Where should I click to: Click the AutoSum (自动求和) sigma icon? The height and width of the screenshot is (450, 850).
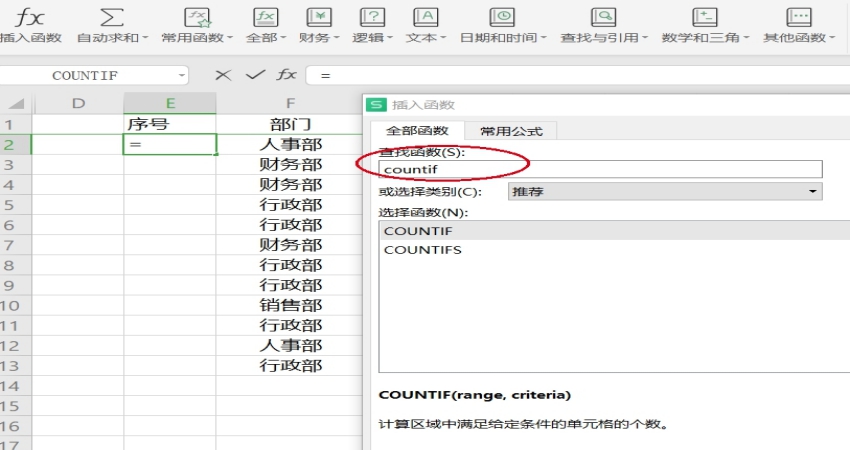coord(112,17)
